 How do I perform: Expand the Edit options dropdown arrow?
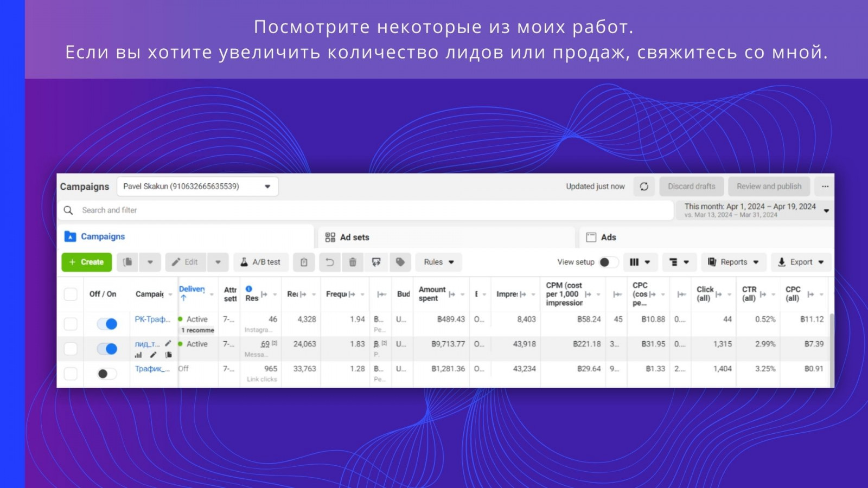tap(218, 262)
